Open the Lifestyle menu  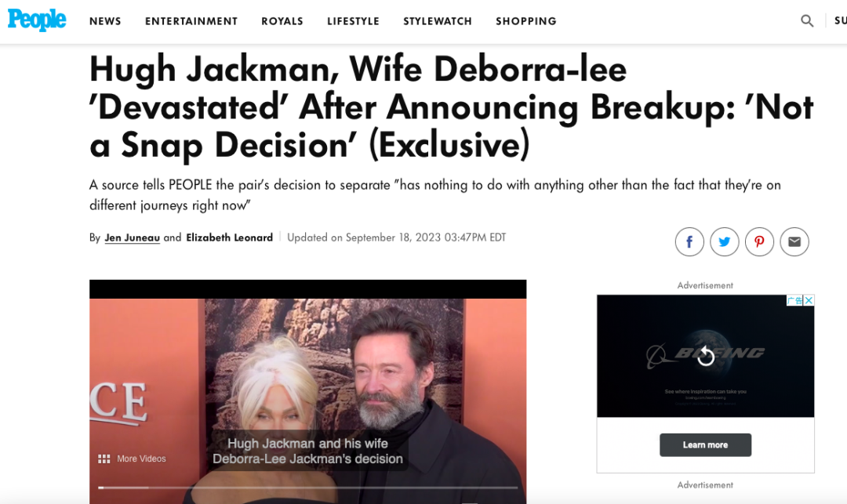point(353,21)
